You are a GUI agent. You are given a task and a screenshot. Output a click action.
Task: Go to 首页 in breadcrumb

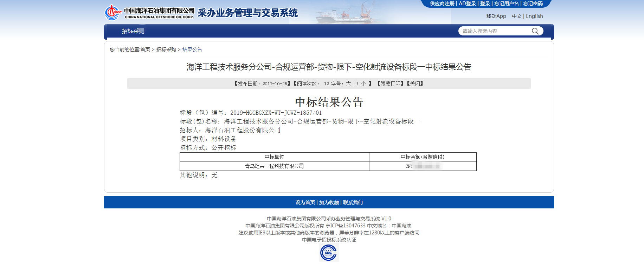[x=145, y=49]
